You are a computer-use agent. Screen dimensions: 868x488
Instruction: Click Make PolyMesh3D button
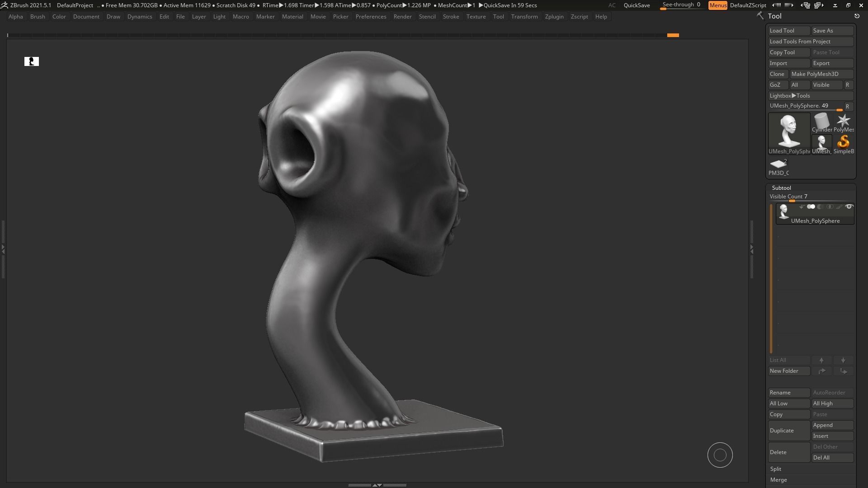pyautogui.click(x=822, y=74)
